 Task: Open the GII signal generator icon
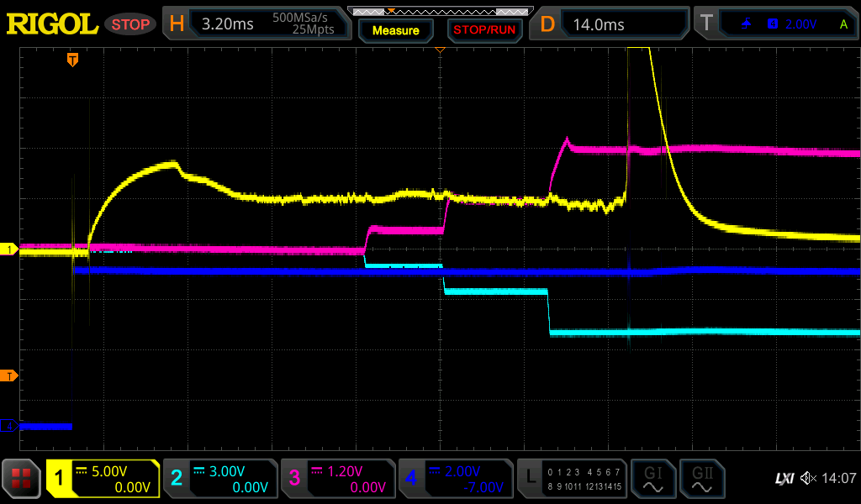[x=701, y=480]
